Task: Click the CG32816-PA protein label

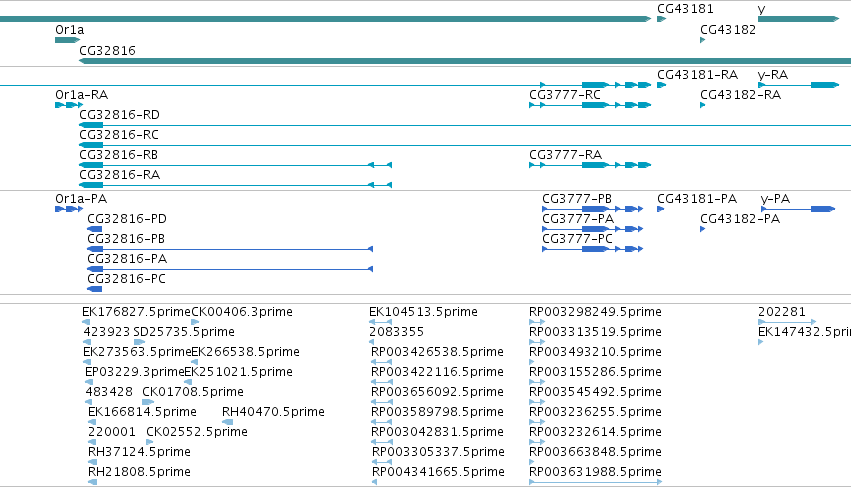Action: [x=127, y=259]
